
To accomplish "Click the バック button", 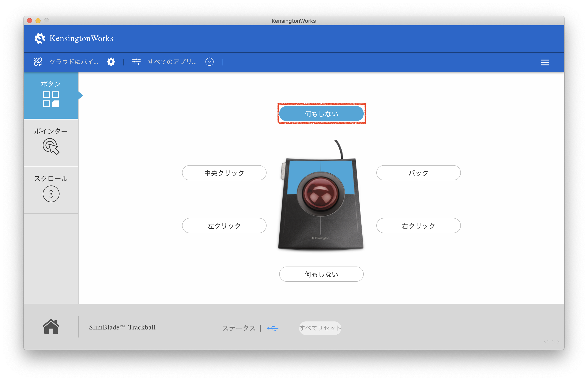I will click(418, 173).
